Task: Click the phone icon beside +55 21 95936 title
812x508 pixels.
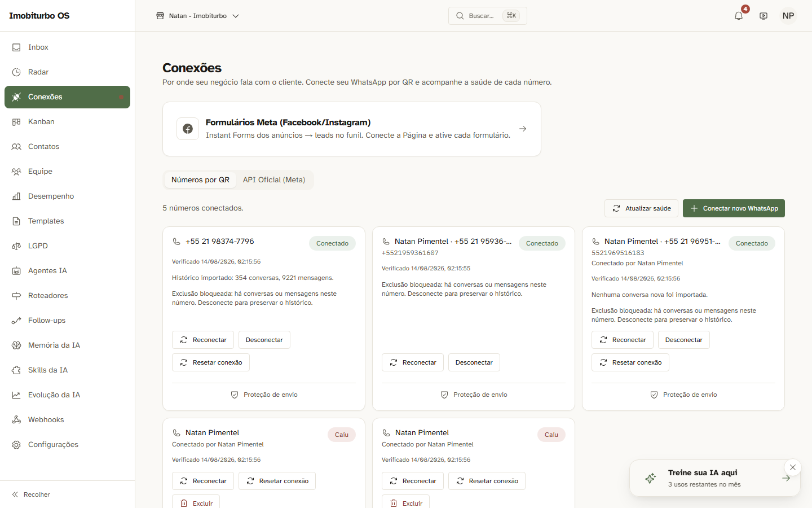Action: 386,242
